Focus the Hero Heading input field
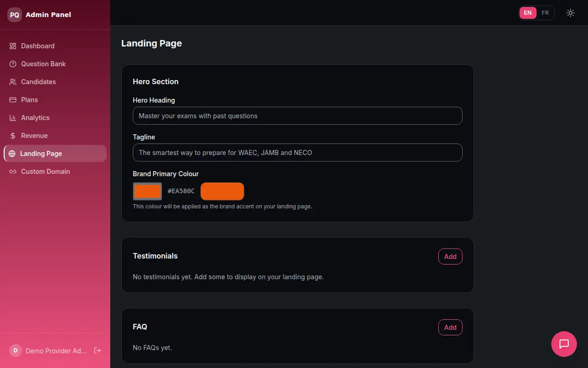 pos(297,116)
